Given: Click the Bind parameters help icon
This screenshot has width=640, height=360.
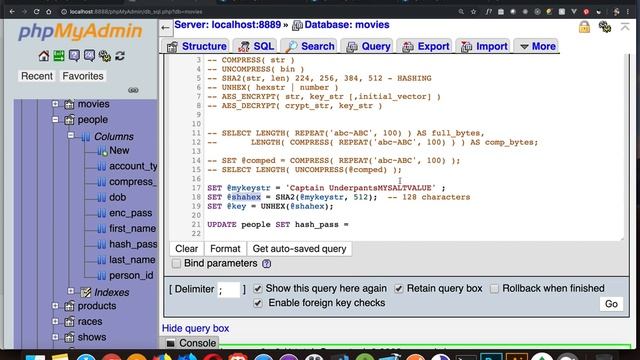Looking at the screenshot, I should click(x=267, y=264).
